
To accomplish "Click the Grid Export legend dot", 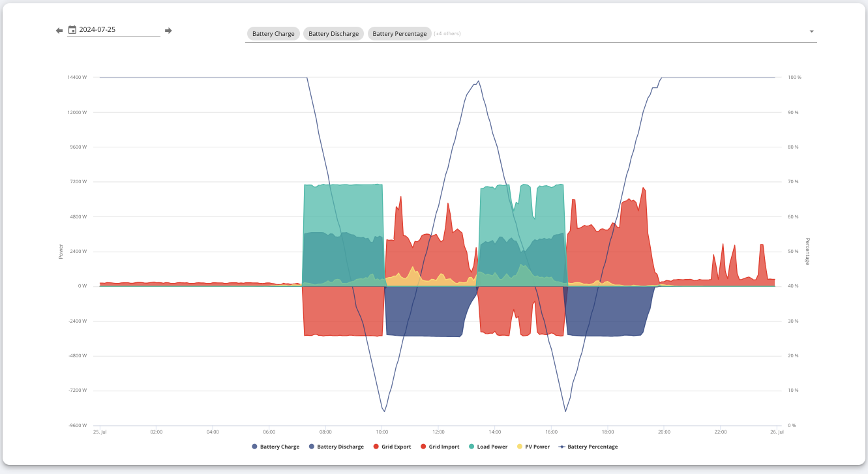I will point(376,447).
